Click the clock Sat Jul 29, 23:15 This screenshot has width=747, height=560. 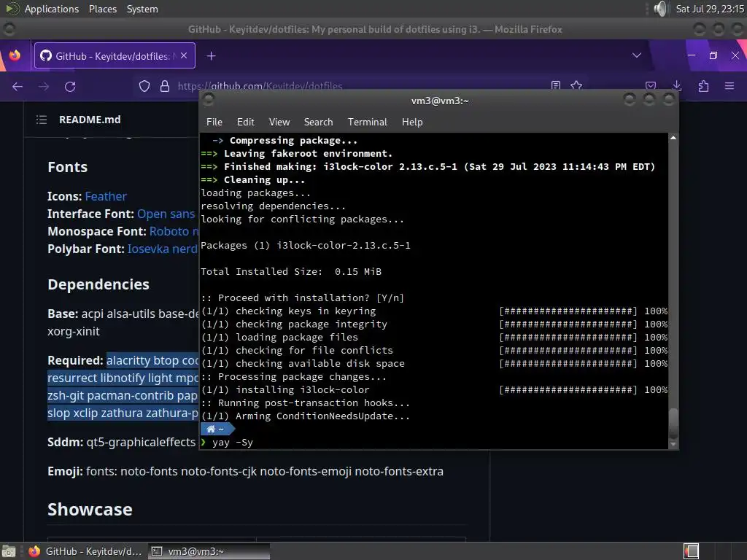tap(709, 9)
